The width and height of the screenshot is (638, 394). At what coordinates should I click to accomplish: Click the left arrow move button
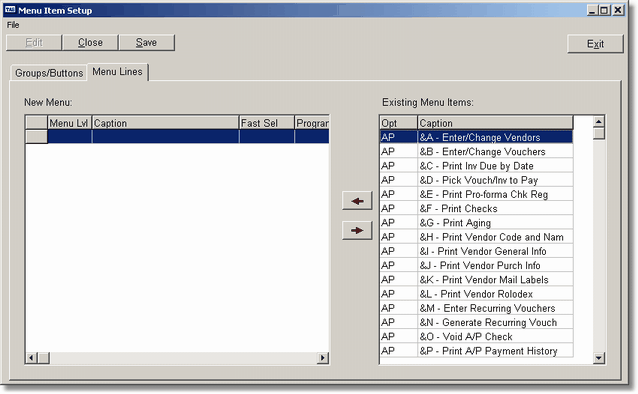[x=357, y=201]
